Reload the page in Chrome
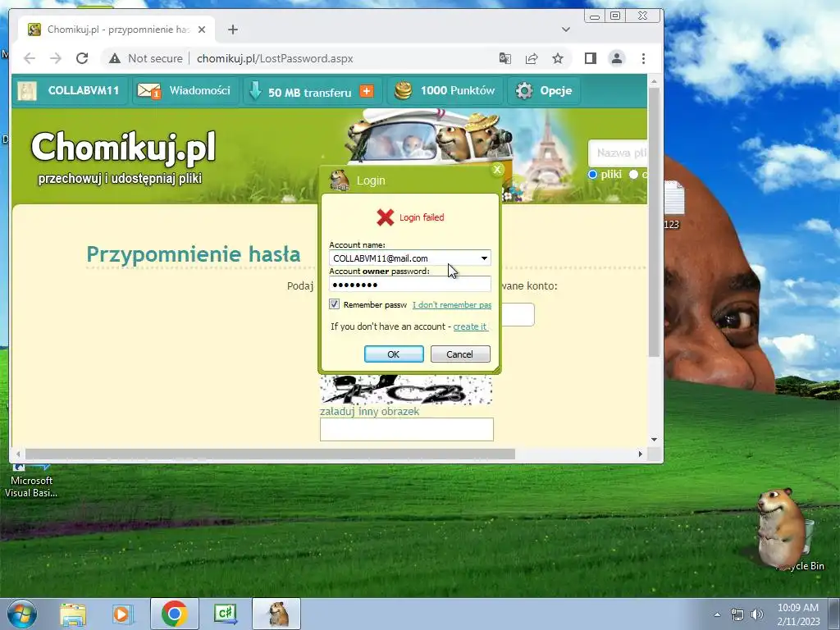This screenshot has height=630, width=840. (x=82, y=58)
